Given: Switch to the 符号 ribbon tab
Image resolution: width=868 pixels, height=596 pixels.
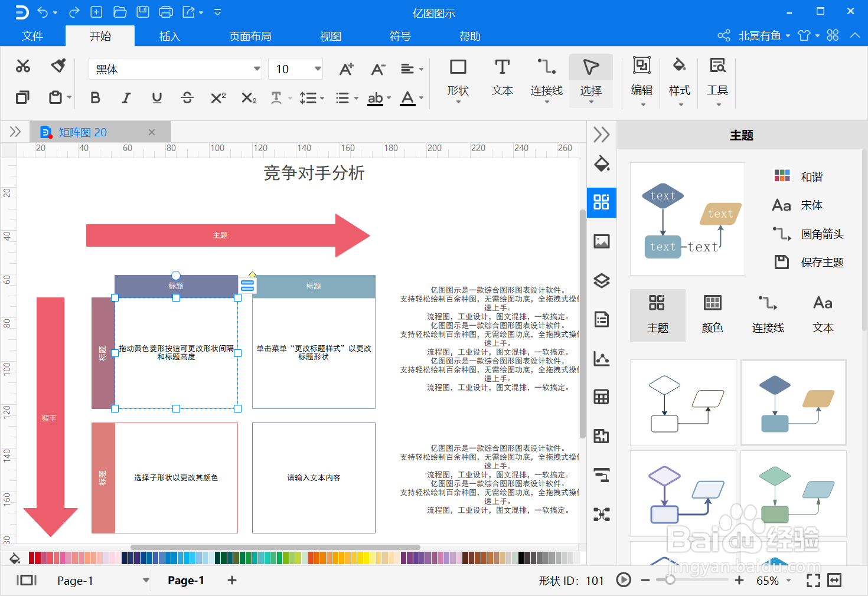Looking at the screenshot, I should 400,36.
